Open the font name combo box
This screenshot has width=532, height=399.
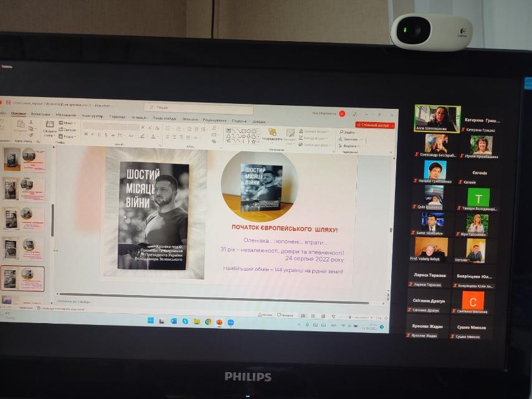[x=105, y=126]
